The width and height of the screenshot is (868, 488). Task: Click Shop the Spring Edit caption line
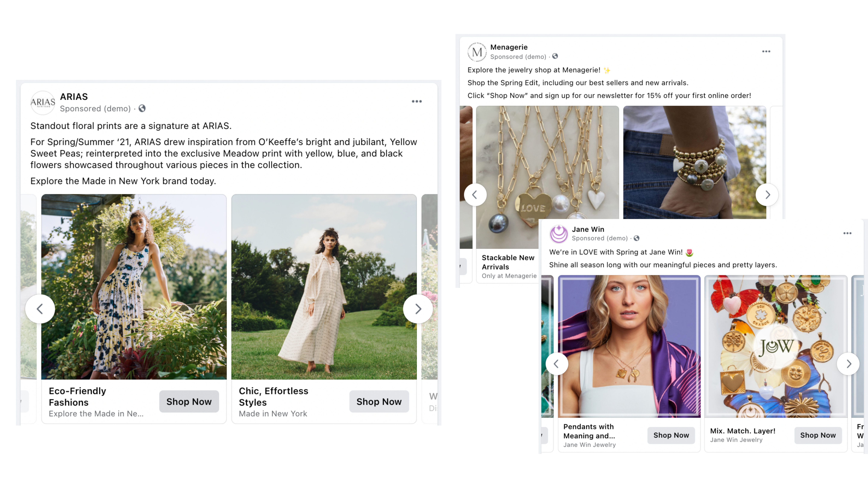point(578,83)
